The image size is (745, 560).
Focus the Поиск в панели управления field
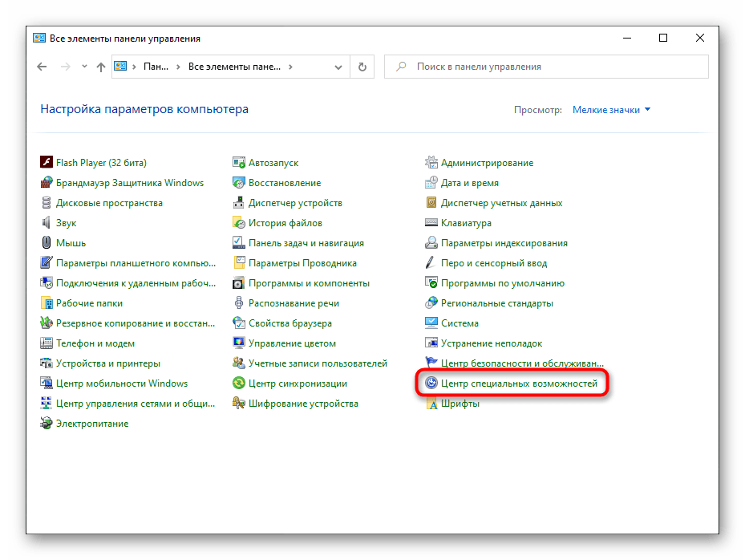546,67
